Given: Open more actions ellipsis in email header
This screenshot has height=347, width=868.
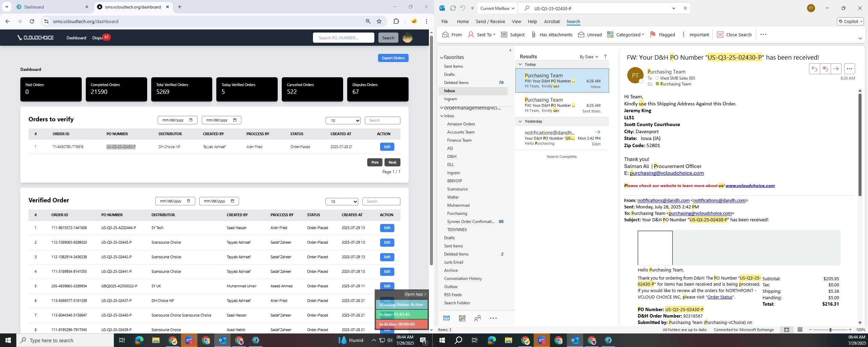Looking at the screenshot, I should point(849,69).
